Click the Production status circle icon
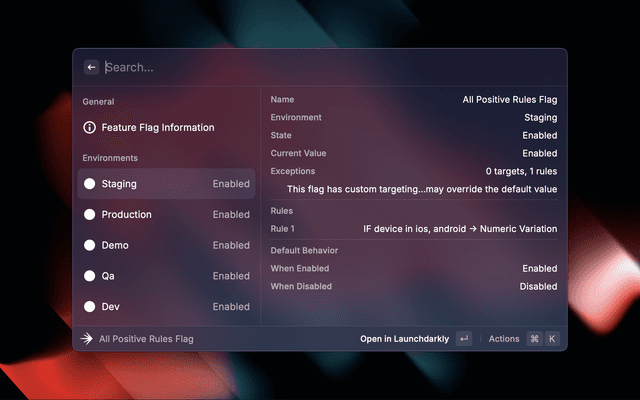Image resolution: width=640 pixels, height=400 pixels. coord(90,215)
